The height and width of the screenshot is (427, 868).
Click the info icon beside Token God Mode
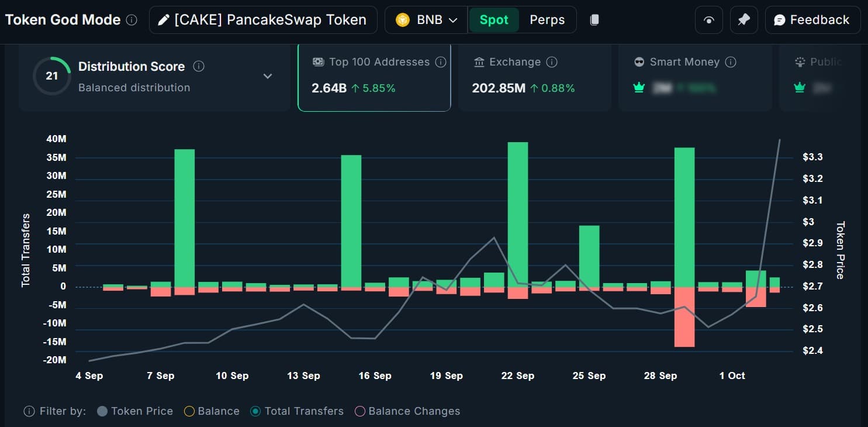pyautogui.click(x=132, y=20)
